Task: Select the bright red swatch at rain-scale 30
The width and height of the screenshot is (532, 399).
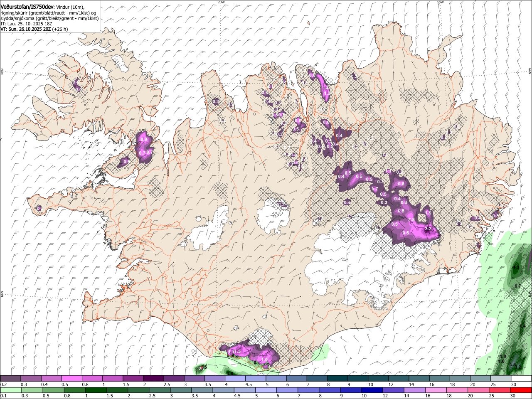Action: pyautogui.click(x=521, y=390)
